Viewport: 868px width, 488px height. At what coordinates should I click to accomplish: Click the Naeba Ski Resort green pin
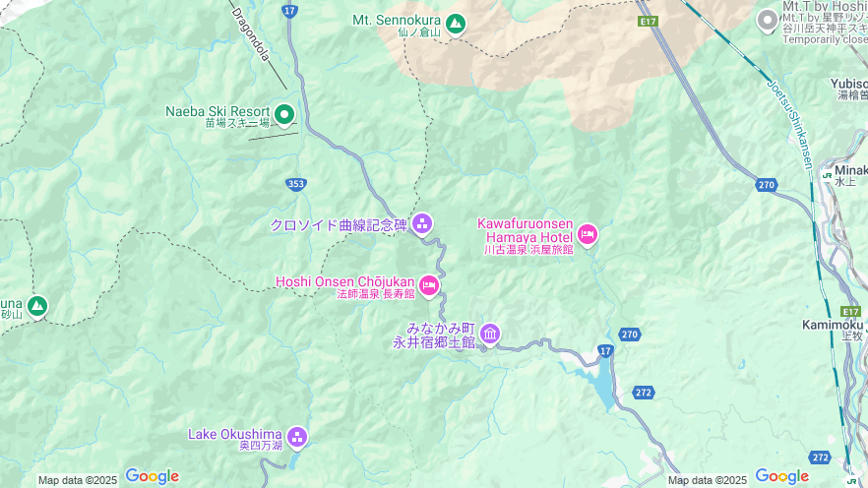(284, 115)
